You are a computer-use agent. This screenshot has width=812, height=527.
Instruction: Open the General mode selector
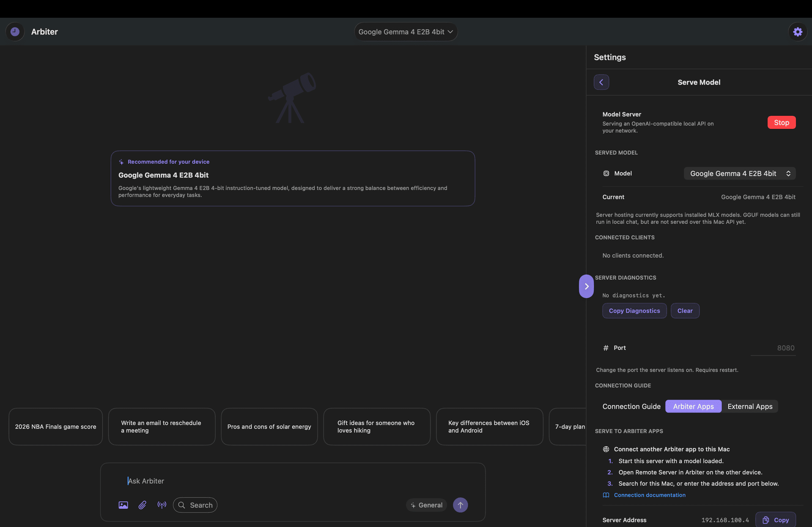426,505
